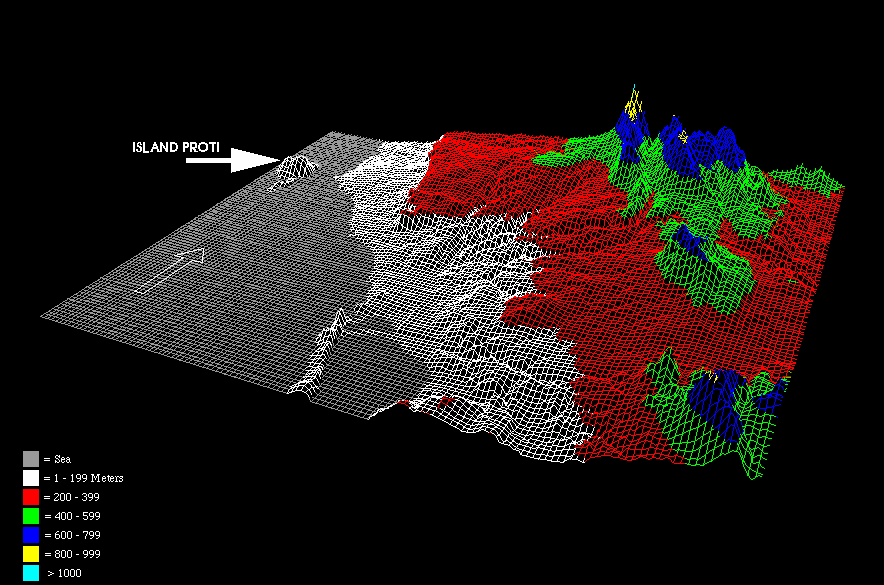Click the "= Sea" legend text

(x=57, y=459)
